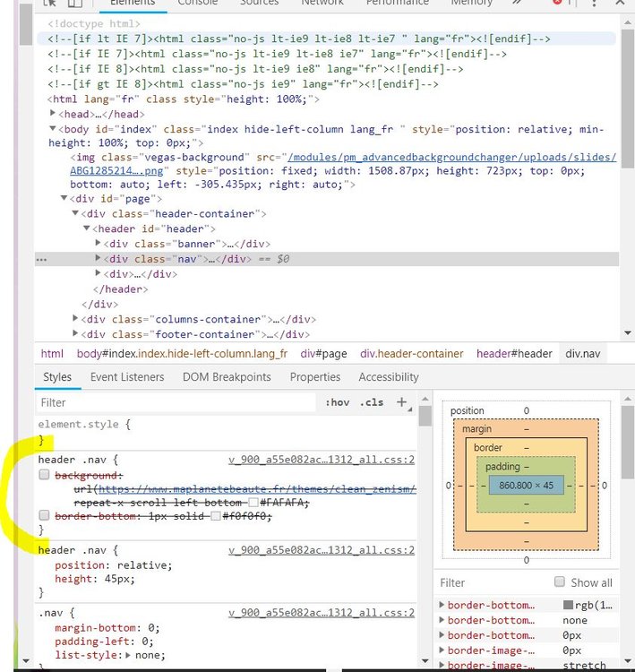Viewport: 635px width, 672px height.
Task: Collapse the div id page node
Action: 64,198
